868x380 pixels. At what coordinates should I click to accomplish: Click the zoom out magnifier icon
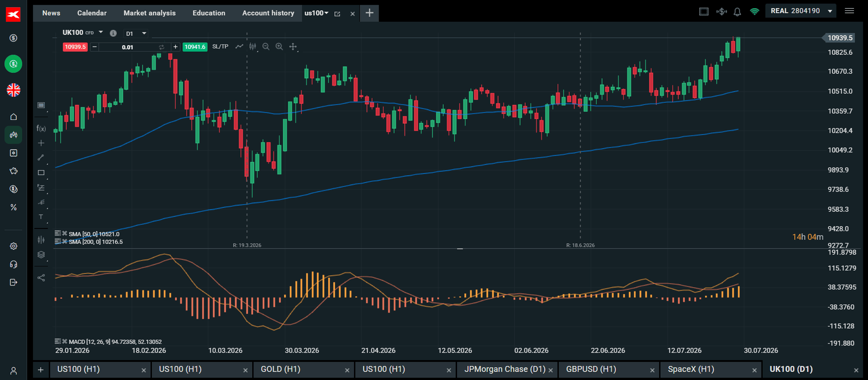pyautogui.click(x=266, y=47)
